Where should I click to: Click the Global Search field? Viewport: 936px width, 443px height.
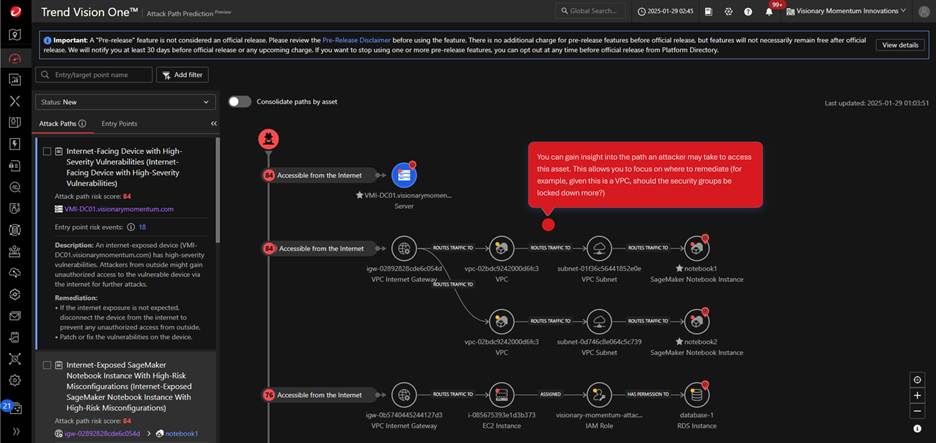pyautogui.click(x=590, y=11)
